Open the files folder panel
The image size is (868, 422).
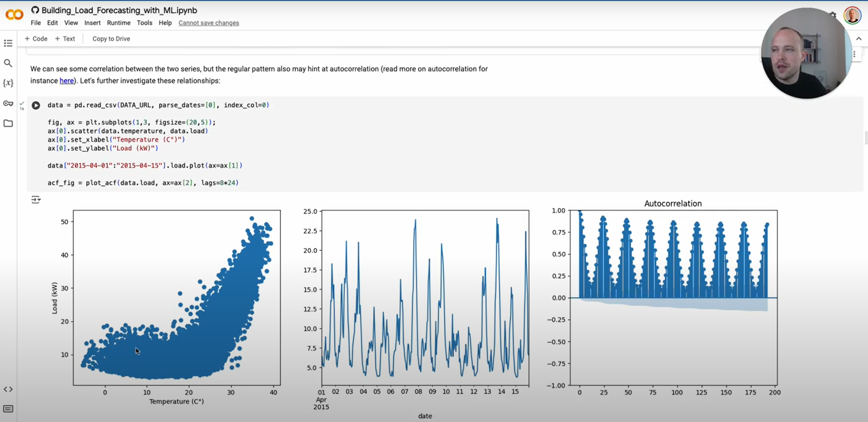tap(8, 123)
